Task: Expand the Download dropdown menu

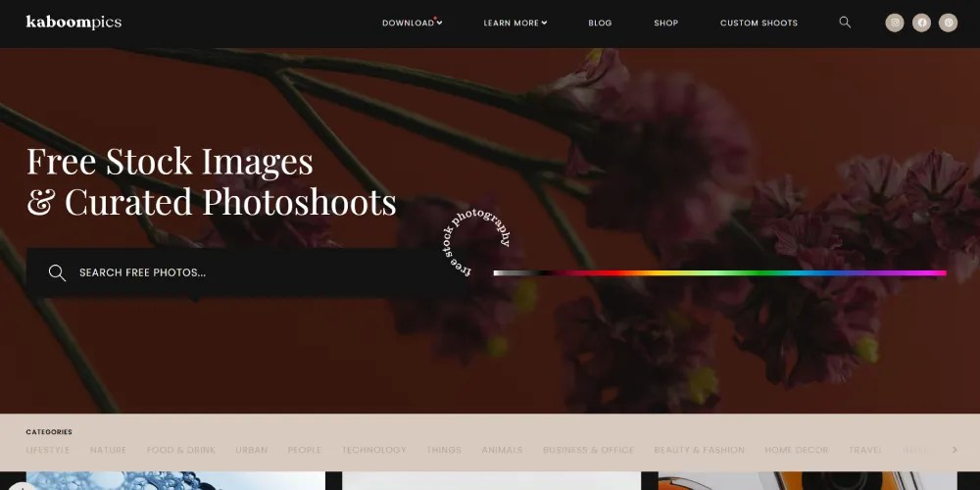Action: tap(412, 24)
